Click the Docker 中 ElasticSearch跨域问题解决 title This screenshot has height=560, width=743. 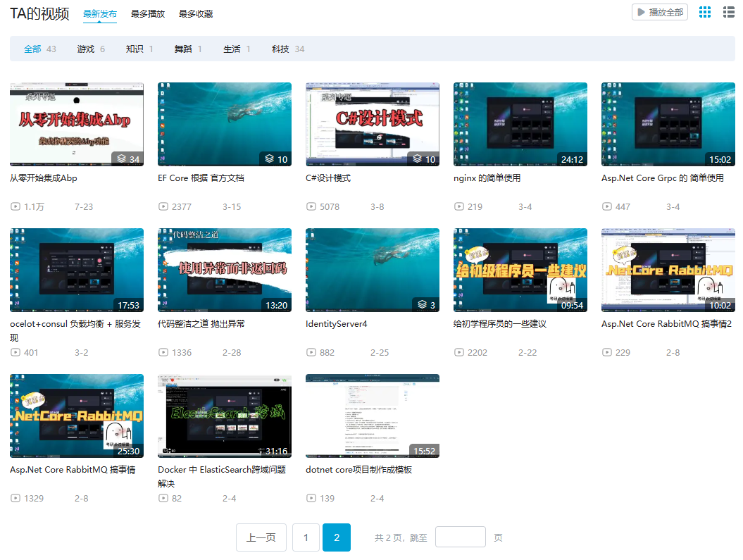point(222,477)
